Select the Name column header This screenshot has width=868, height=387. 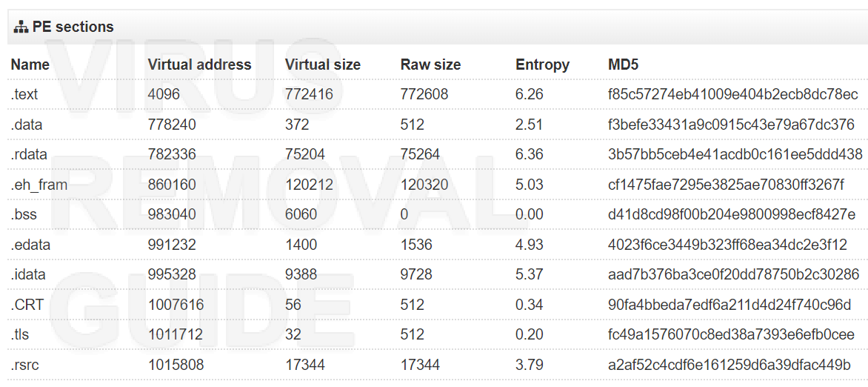click(30, 64)
